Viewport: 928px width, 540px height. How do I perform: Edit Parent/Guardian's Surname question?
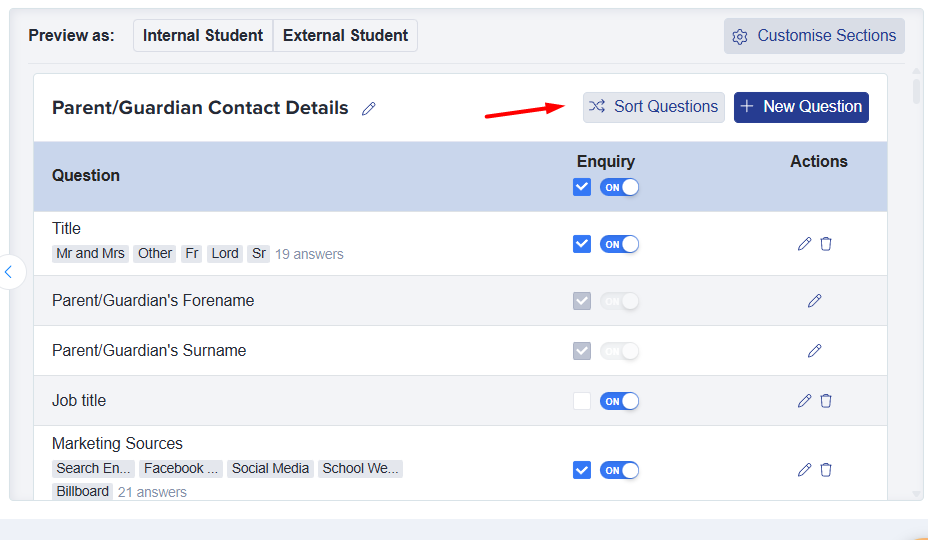pos(814,351)
